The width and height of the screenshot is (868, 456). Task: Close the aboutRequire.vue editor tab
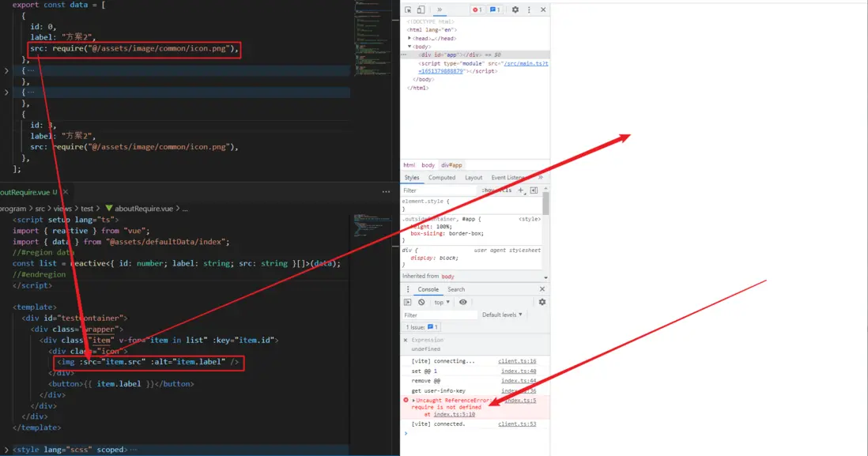coord(66,192)
